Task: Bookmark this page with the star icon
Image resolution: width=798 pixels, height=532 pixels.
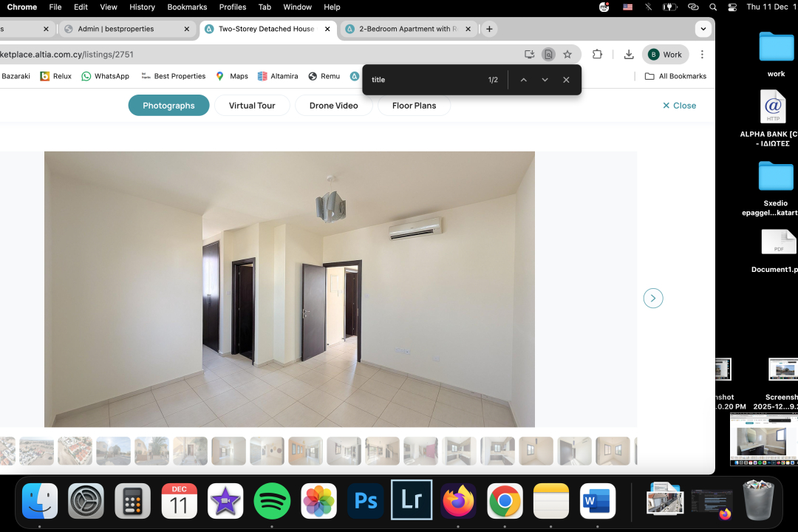Action: click(x=567, y=54)
